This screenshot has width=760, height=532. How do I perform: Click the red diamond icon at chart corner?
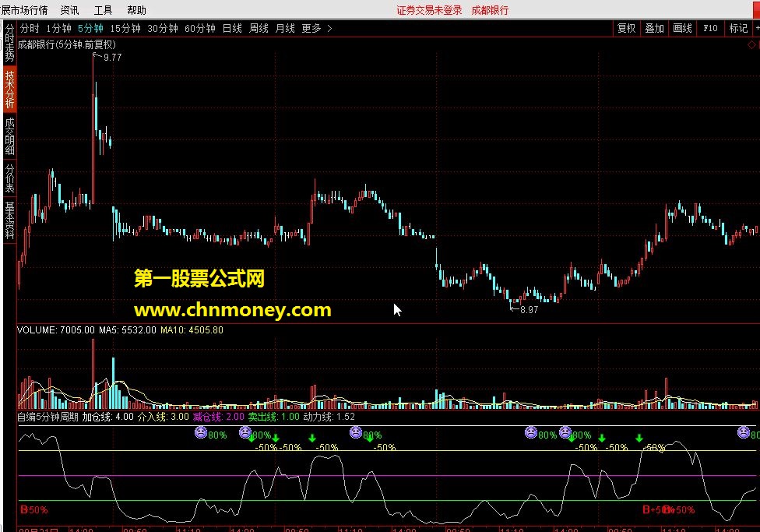(751, 44)
